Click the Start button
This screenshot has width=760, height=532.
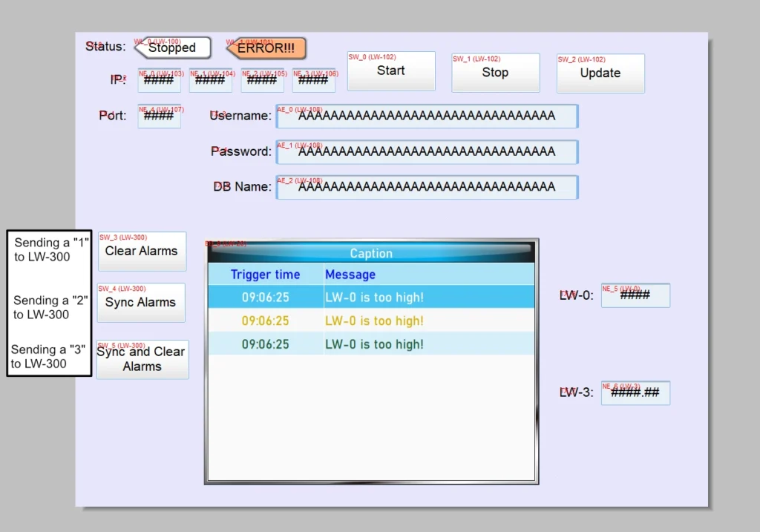(x=390, y=70)
